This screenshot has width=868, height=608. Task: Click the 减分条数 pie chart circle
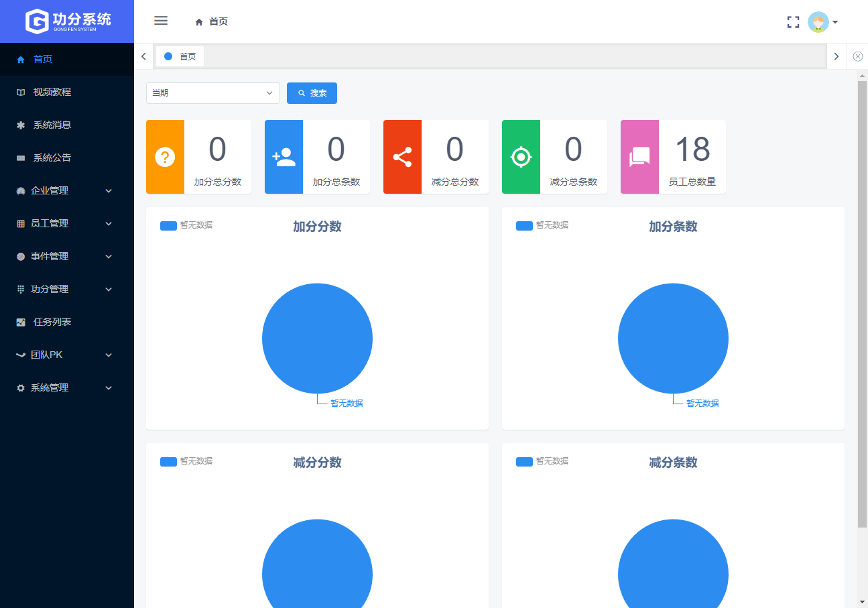(673, 564)
